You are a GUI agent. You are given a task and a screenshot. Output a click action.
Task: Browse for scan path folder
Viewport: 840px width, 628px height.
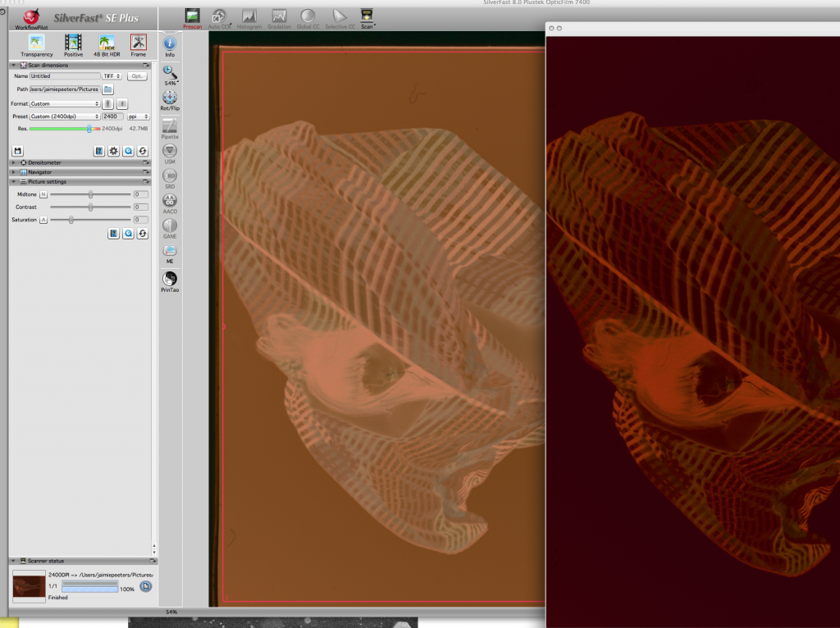[x=107, y=89]
